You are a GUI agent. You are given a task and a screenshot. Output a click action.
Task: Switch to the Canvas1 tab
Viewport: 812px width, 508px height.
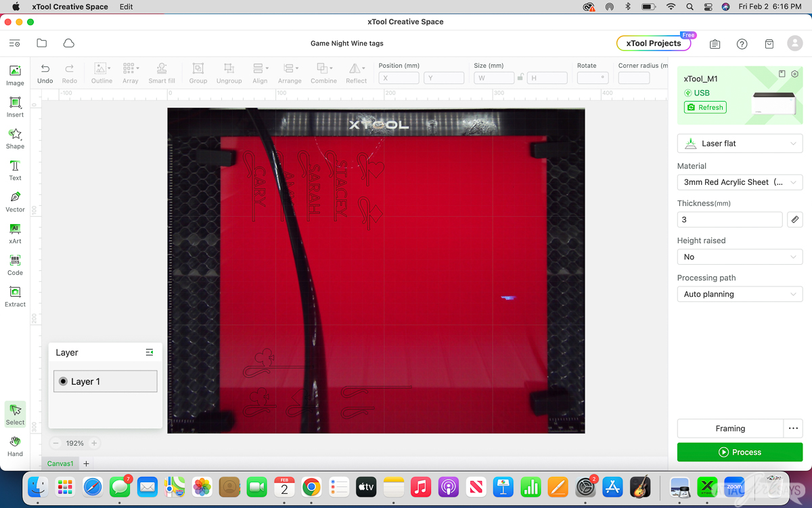pyautogui.click(x=60, y=463)
